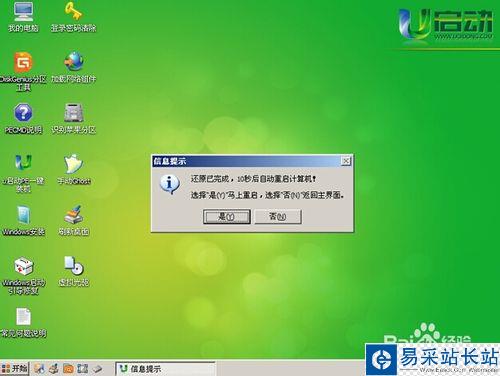The height and width of the screenshot is (376, 500).
Task: Open 常见问题说明 document icon
Action: point(23,323)
